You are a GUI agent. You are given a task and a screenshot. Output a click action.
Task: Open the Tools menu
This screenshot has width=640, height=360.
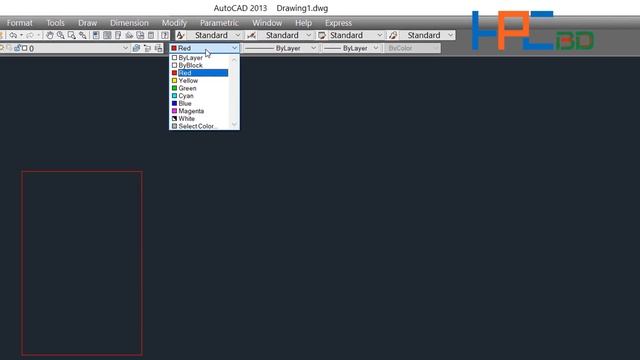pos(55,23)
